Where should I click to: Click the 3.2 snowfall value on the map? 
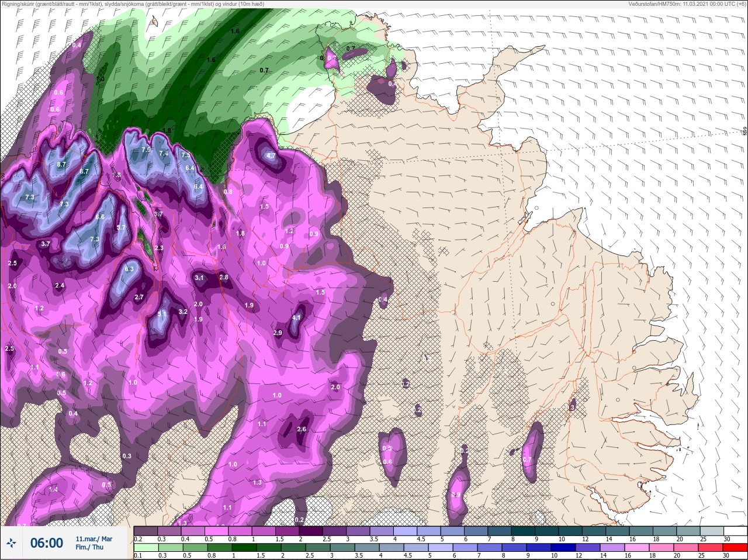(183, 312)
